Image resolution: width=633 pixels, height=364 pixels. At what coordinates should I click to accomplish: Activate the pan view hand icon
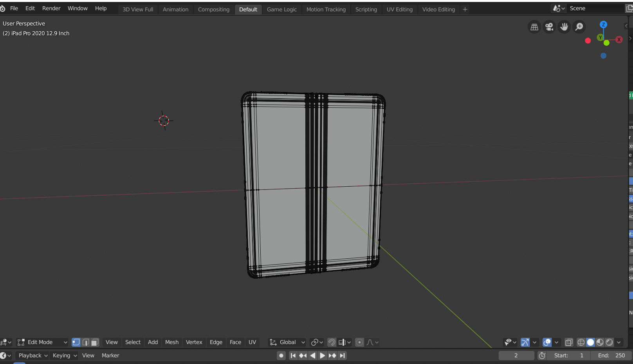(x=564, y=27)
